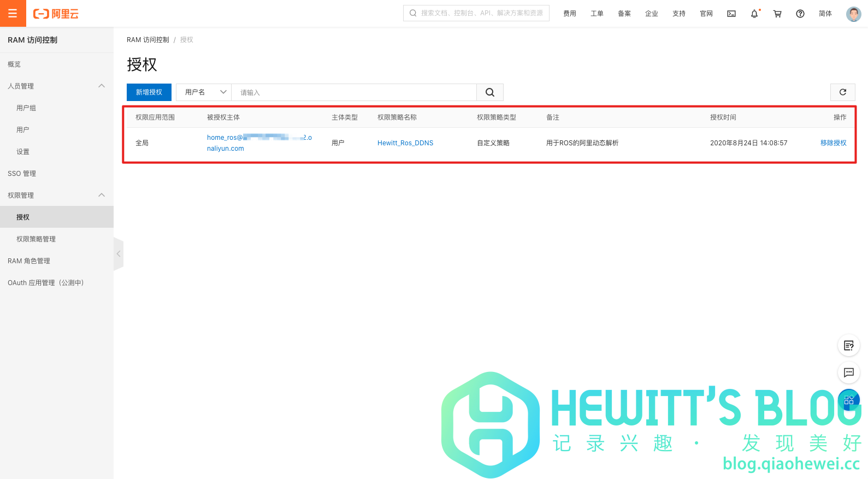868x479 pixels.
Task: Click the search magnifier button
Action: [x=490, y=92]
